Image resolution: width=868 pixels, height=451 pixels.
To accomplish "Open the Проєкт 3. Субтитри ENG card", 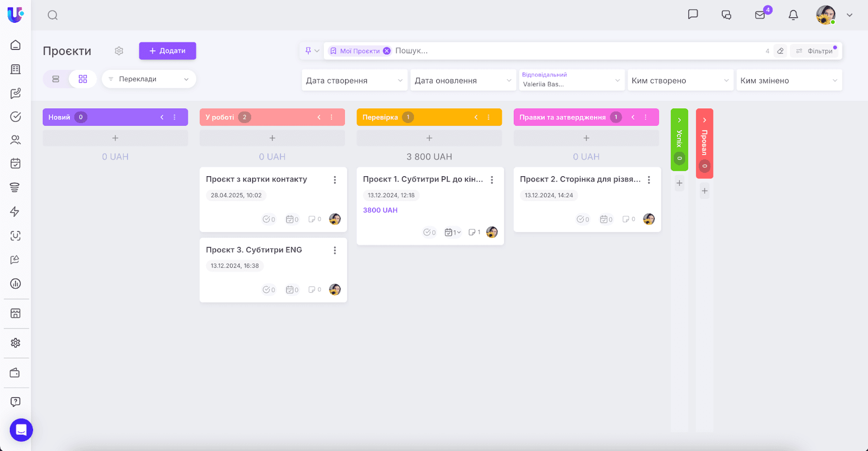I will 254,250.
